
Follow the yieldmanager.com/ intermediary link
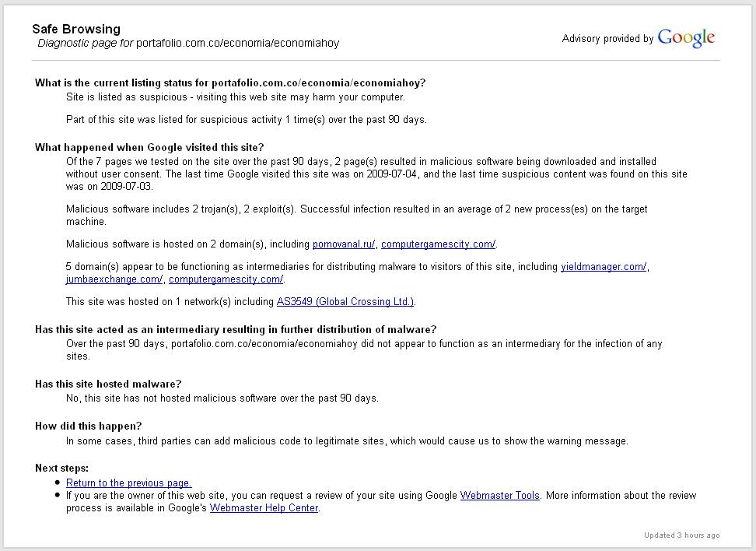[x=604, y=267]
